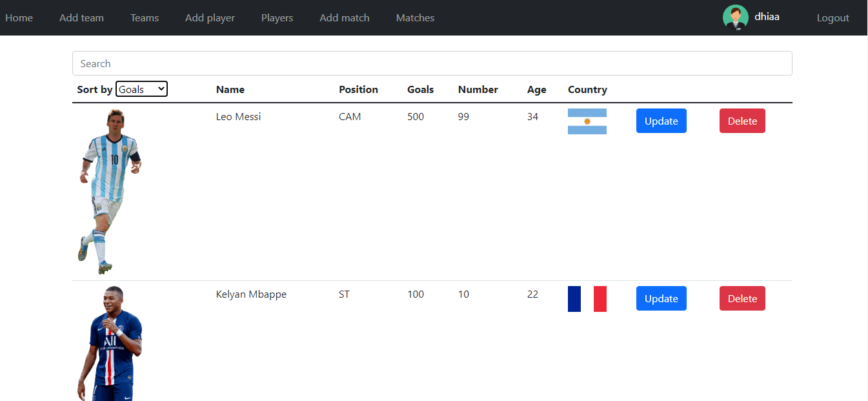Click Delete next to Leo Messi
Image resolution: width=868 pixels, height=401 pixels.
click(x=742, y=121)
